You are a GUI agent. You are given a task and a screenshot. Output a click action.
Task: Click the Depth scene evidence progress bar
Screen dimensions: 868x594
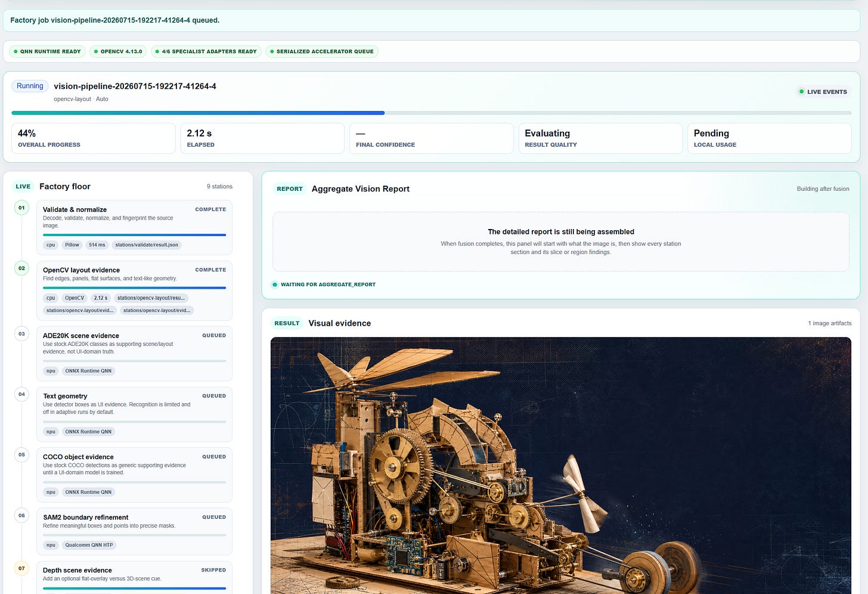pyautogui.click(x=134, y=589)
